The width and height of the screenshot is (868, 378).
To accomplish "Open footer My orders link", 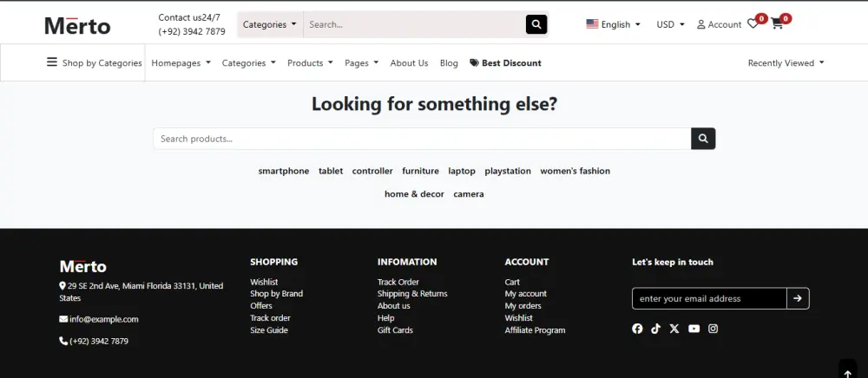I will [x=523, y=306].
